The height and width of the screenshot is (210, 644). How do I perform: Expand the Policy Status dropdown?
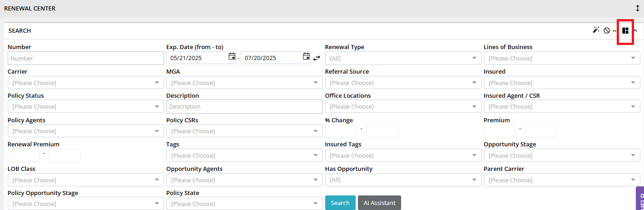[86, 106]
